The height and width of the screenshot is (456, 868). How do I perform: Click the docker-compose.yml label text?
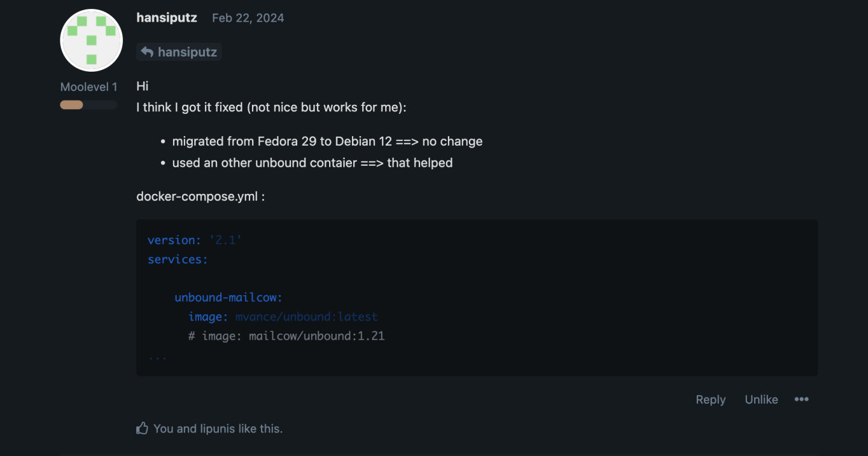[200, 197]
